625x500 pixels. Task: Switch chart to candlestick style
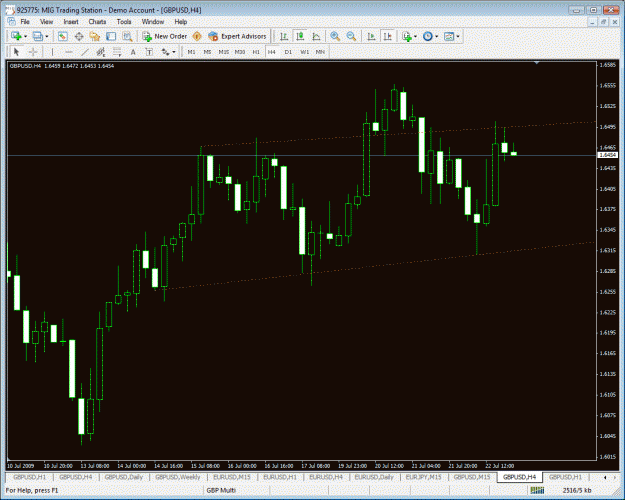(300, 37)
